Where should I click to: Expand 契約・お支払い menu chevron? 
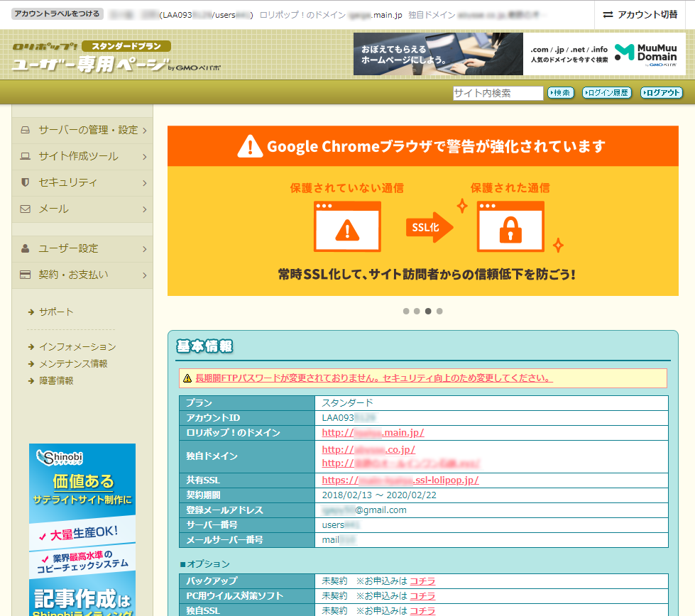(x=145, y=275)
